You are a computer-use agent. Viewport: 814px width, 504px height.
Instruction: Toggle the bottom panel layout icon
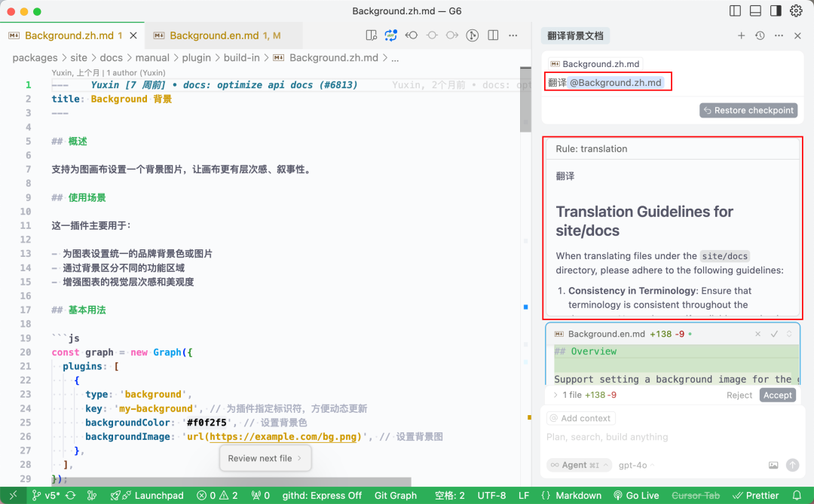[x=756, y=11]
